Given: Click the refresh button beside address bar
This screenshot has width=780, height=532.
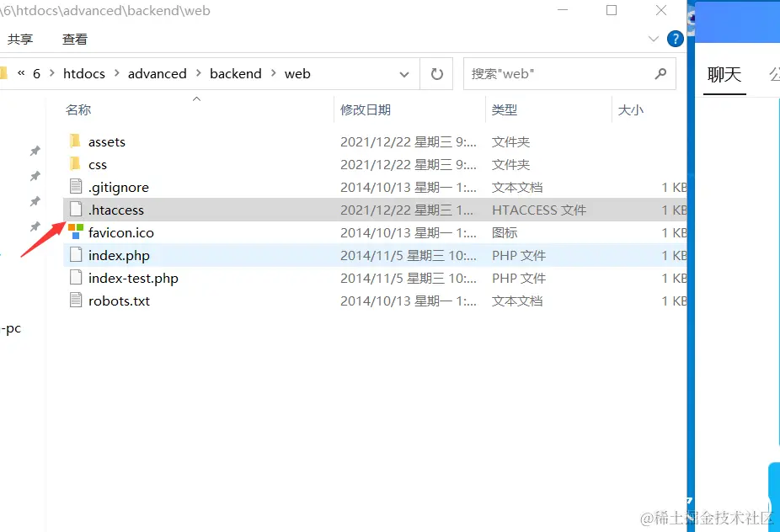Looking at the screenshot, I should [437, 74].
